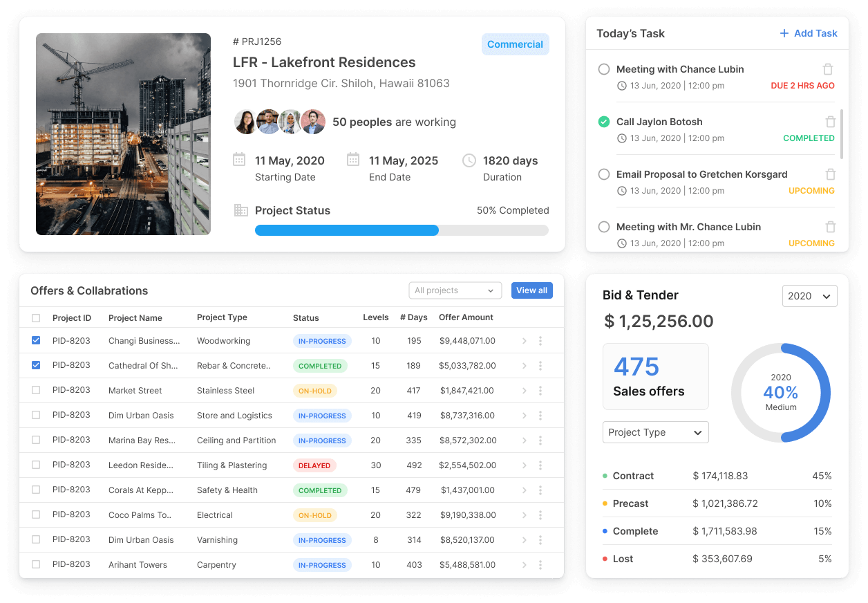Image resolution: width=868 pixels, height=603 pixels.
Task: Open the Project Type dropdown
Action: click(x=655, y=432)
